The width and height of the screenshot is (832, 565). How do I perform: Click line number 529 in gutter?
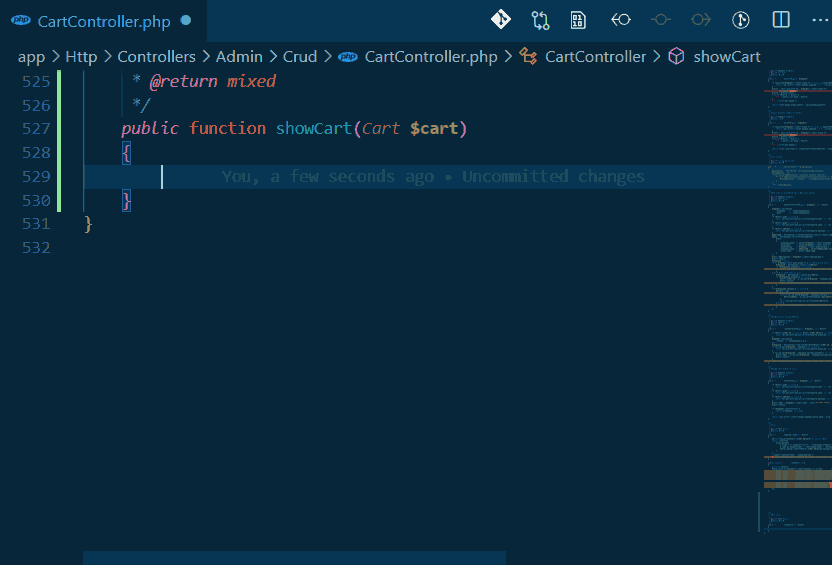coord(36,177)
